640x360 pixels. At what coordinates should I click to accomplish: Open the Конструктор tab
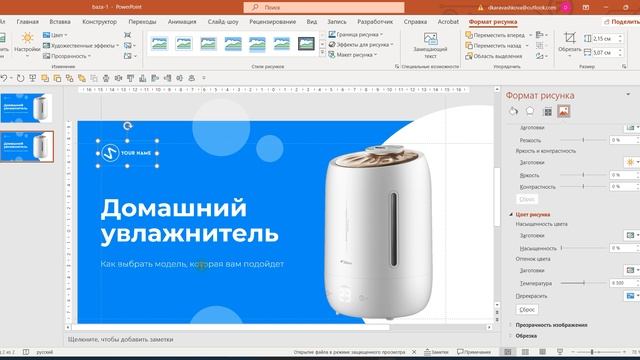point(99,22)
